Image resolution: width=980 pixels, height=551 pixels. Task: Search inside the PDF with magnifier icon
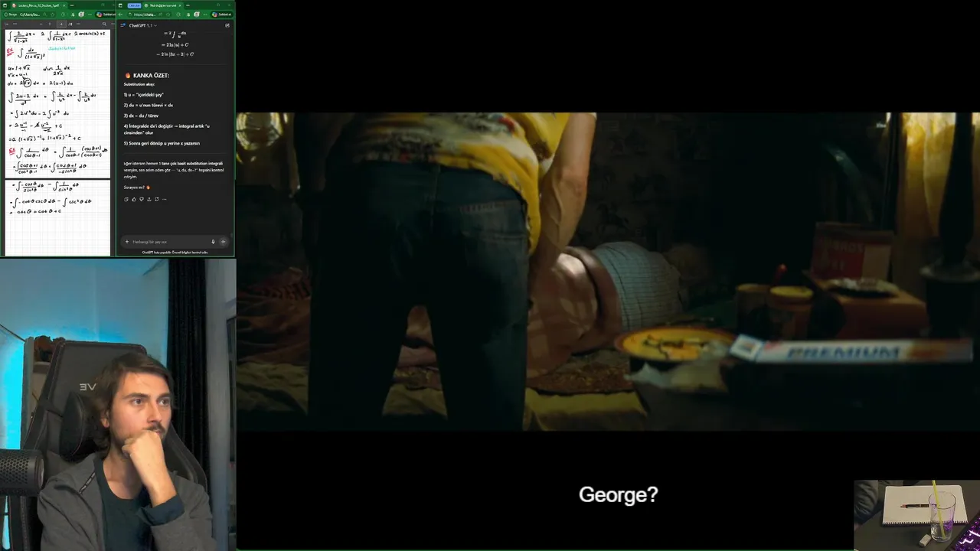(x=104, y=24)
